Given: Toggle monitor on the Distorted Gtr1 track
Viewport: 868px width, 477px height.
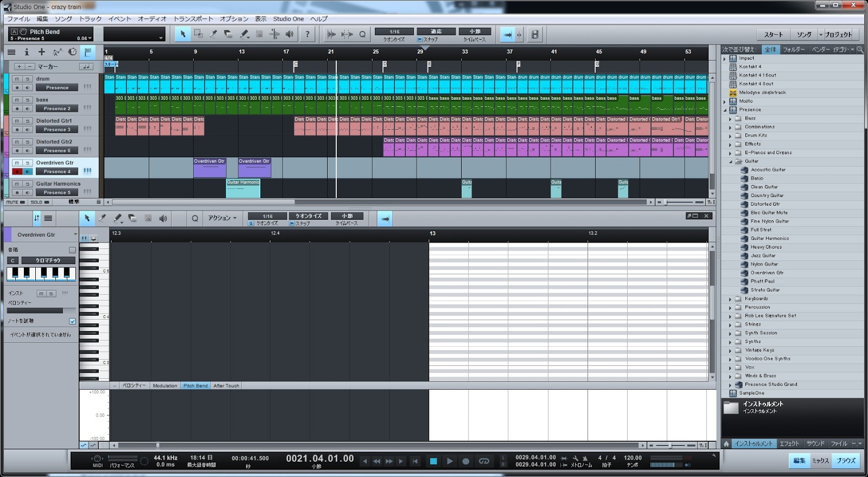Looking at the screenshot, I should pos(27,130).
